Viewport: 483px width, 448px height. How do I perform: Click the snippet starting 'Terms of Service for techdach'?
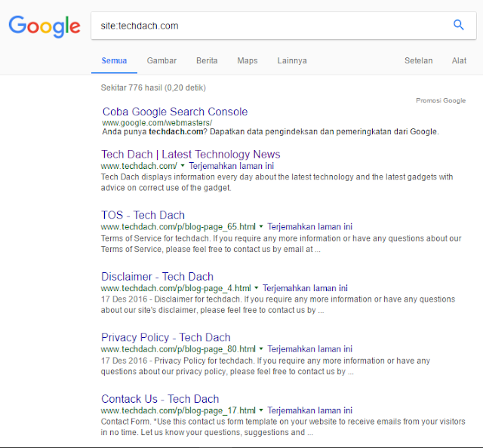click(x=281, y=244)
